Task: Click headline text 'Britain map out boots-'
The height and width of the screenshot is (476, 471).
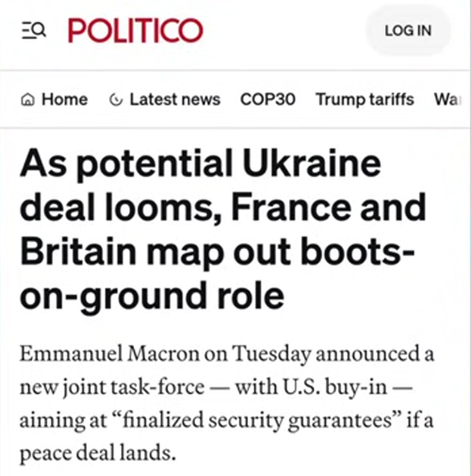Action: tap(218, 251)
